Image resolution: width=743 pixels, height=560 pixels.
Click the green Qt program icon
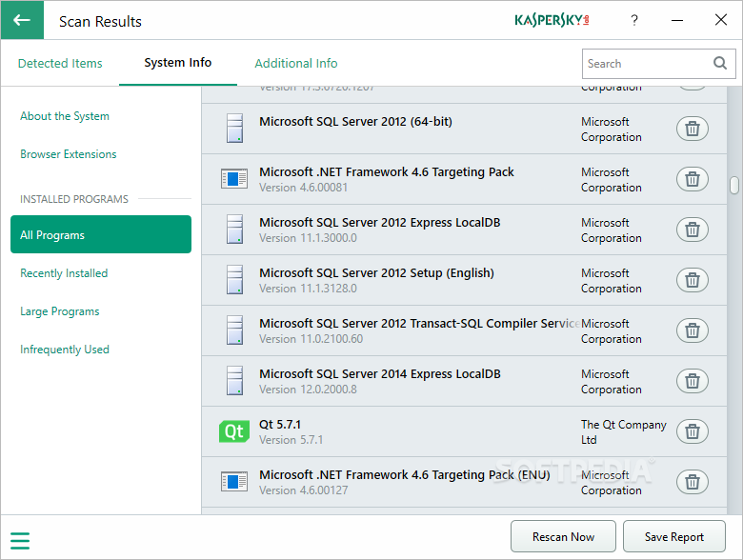pyautogui.click(x=234, y=431)
